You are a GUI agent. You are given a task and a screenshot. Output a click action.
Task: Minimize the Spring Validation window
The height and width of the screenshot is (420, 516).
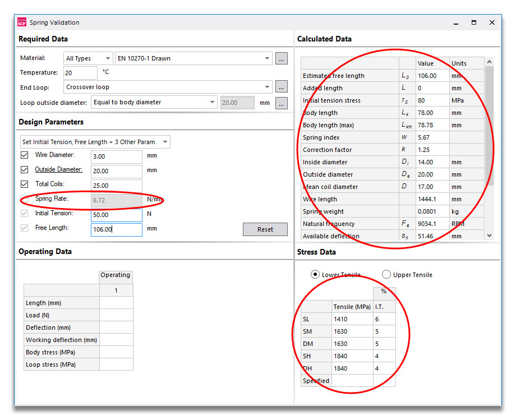[x=456, y=22]
